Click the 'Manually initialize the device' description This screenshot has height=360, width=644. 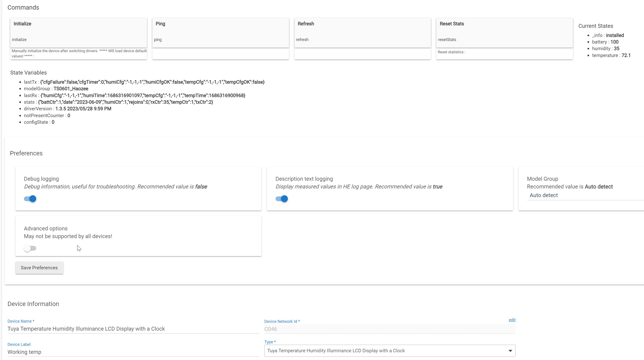tap(79, 53)
